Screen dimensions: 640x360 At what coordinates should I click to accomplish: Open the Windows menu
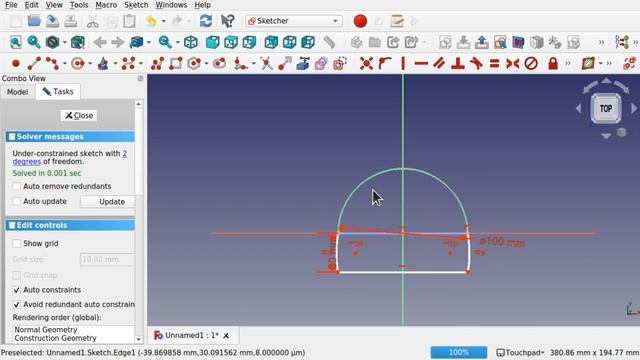tap(171, 5)
